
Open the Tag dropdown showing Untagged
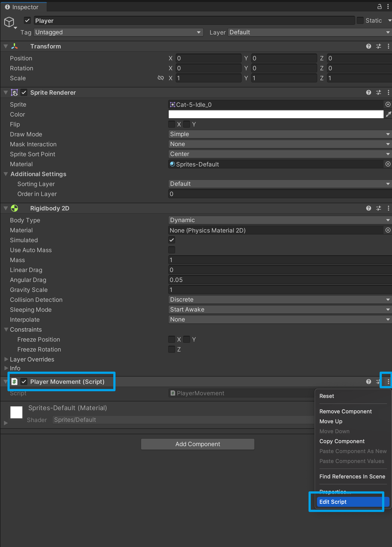point(118,32)
